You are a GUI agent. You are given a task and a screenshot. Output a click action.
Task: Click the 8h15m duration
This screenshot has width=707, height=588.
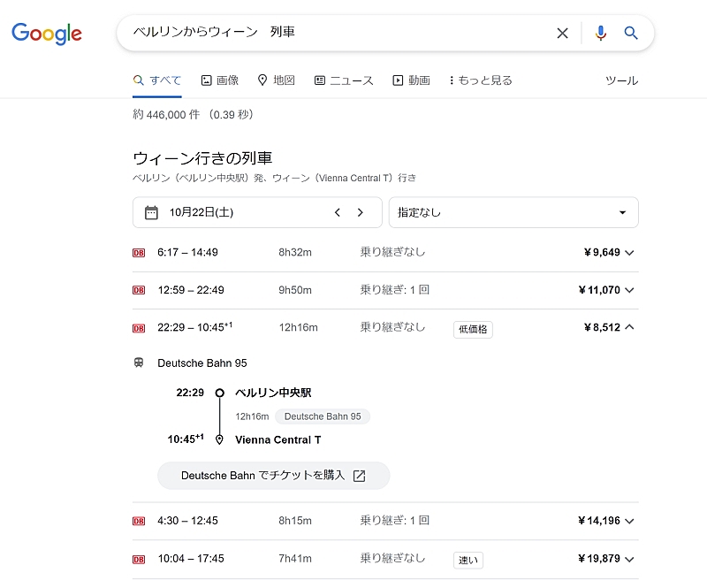295,521
